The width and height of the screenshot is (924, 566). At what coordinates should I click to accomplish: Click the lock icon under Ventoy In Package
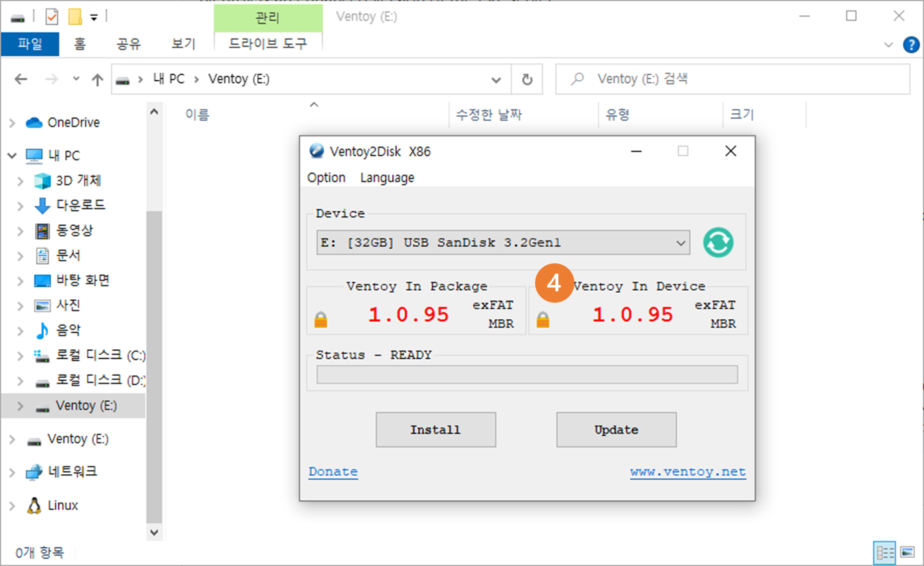click(321, 320)
